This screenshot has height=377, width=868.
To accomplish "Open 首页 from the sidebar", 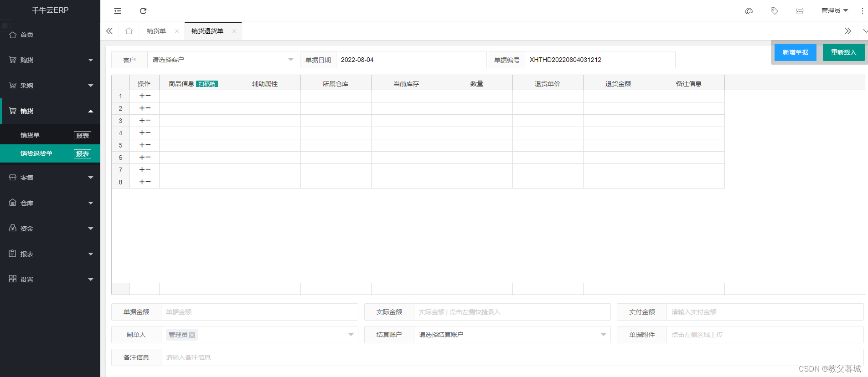I will (x=50, y=35).
